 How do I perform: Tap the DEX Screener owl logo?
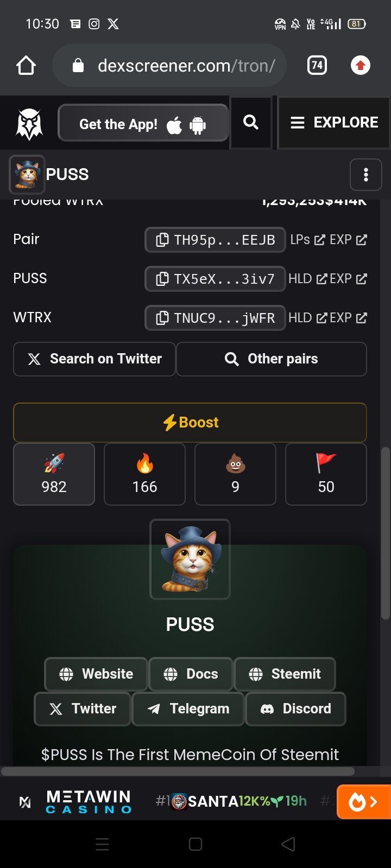click(29, 124)
